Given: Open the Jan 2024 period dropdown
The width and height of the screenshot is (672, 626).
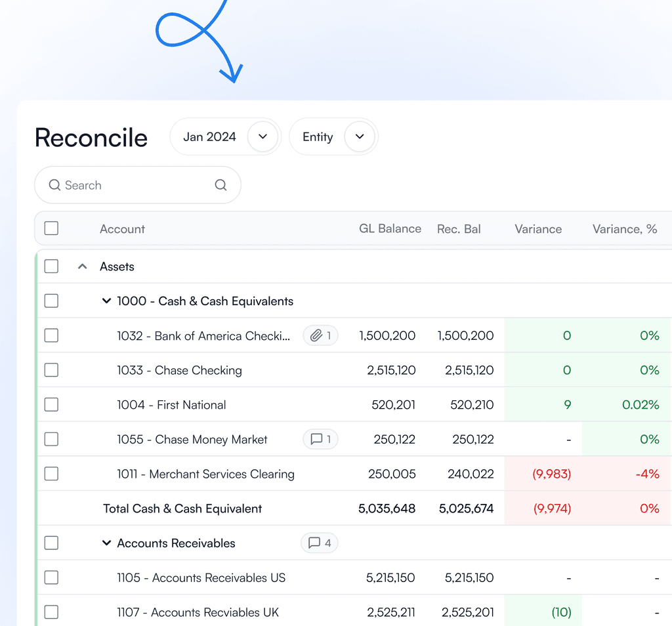Looking at the screenshot, I should pyautogui.click(x=225, y=136).
